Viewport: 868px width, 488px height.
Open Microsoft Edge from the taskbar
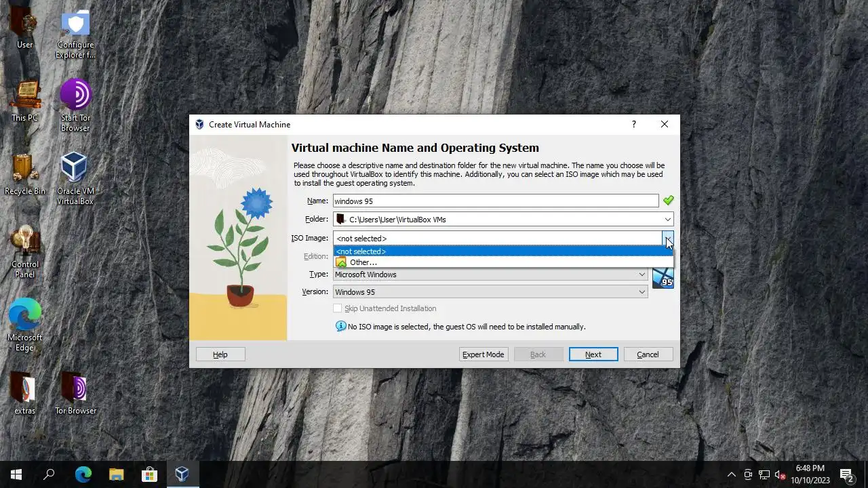(x=83, y=474)
